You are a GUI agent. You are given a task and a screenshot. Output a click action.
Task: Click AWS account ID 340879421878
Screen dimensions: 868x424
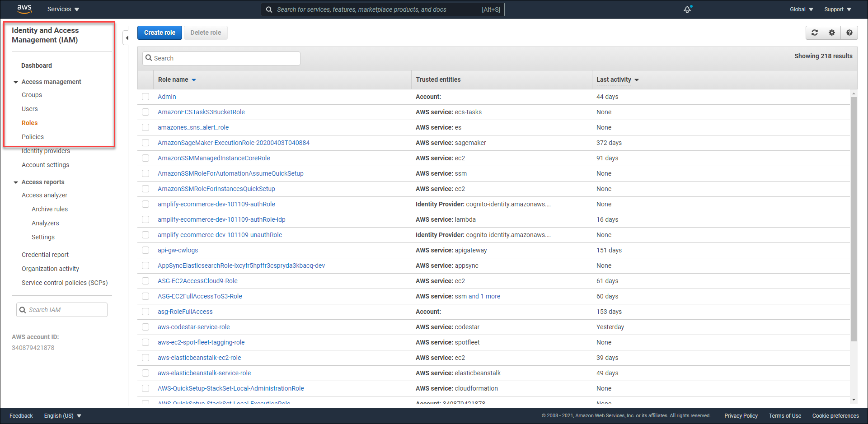coord(33,348)
